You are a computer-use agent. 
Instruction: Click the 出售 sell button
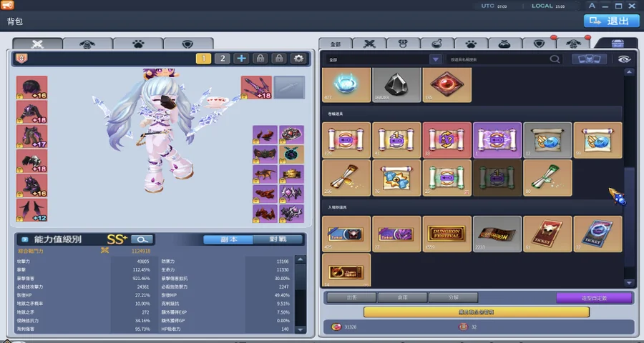point(351,298)
